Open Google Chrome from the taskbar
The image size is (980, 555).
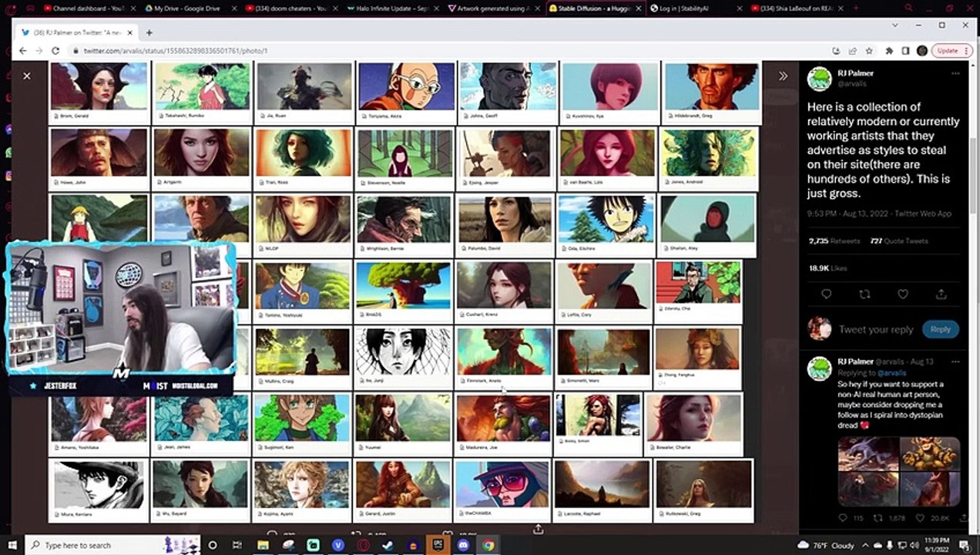488,545
